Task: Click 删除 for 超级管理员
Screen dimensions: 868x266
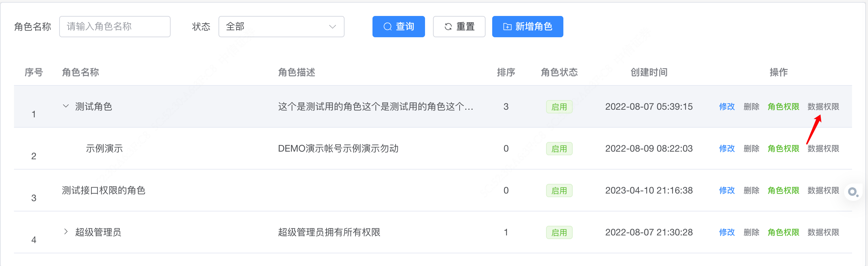Action: pyautogui.click(x=751, y=232)
